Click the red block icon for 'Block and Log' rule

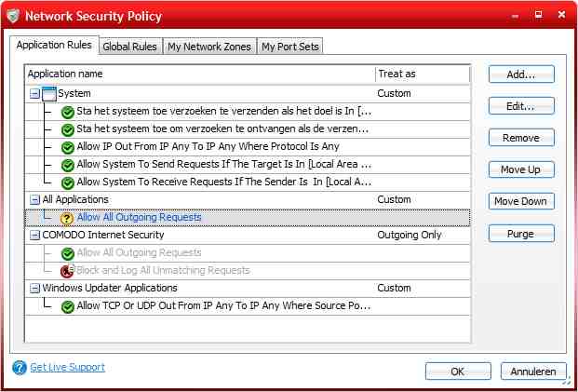(67, 271)
